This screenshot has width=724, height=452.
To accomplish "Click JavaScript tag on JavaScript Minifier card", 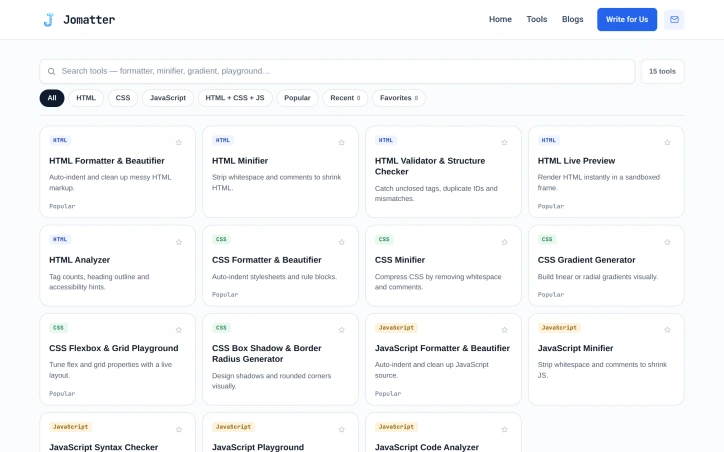I will (x=559, y=328).
